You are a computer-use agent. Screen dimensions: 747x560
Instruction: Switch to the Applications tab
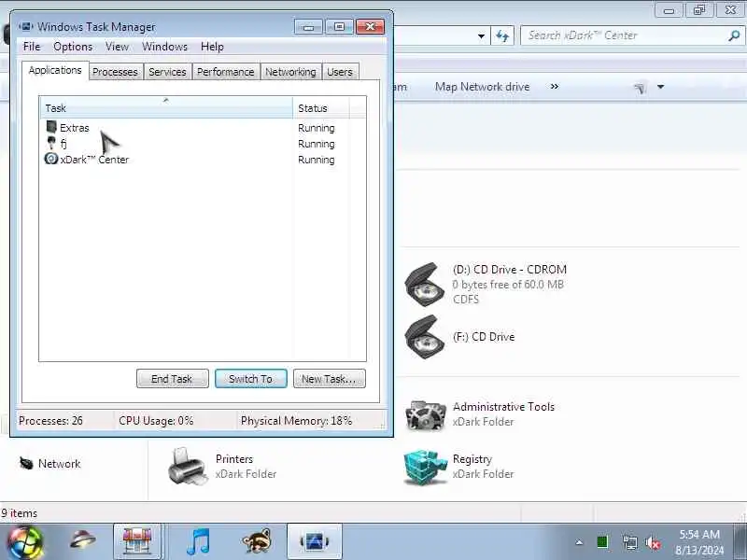(55, 71)
